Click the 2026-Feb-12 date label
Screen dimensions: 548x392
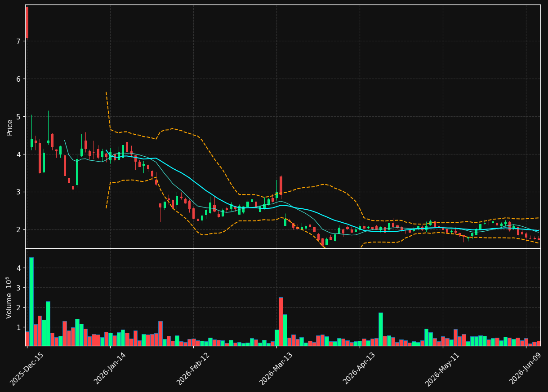coord(194,368)
